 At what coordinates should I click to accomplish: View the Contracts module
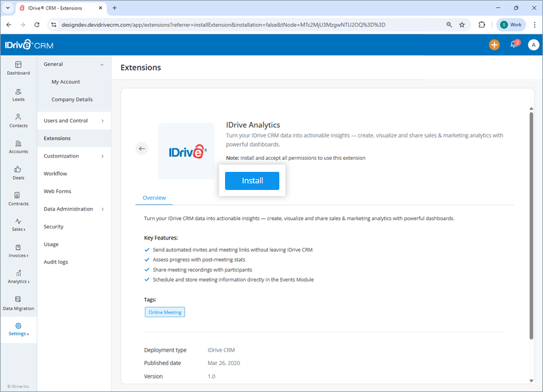pyautogui.click(x=18, y=199)
